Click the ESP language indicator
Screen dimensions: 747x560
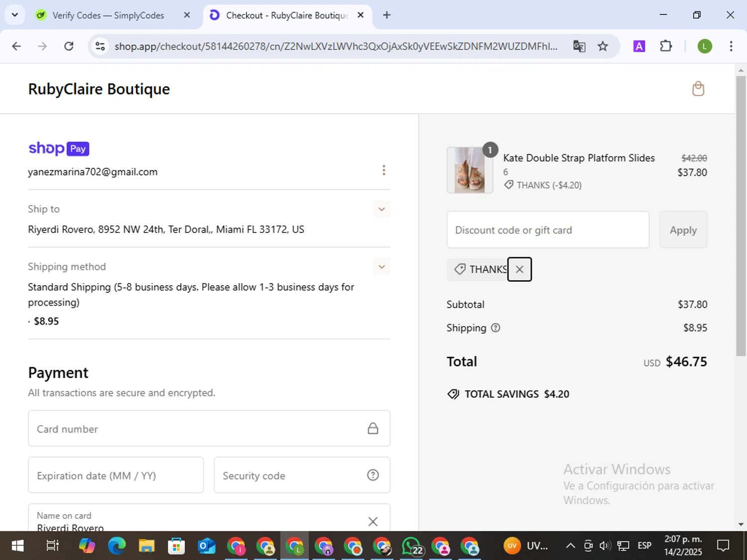644,546
